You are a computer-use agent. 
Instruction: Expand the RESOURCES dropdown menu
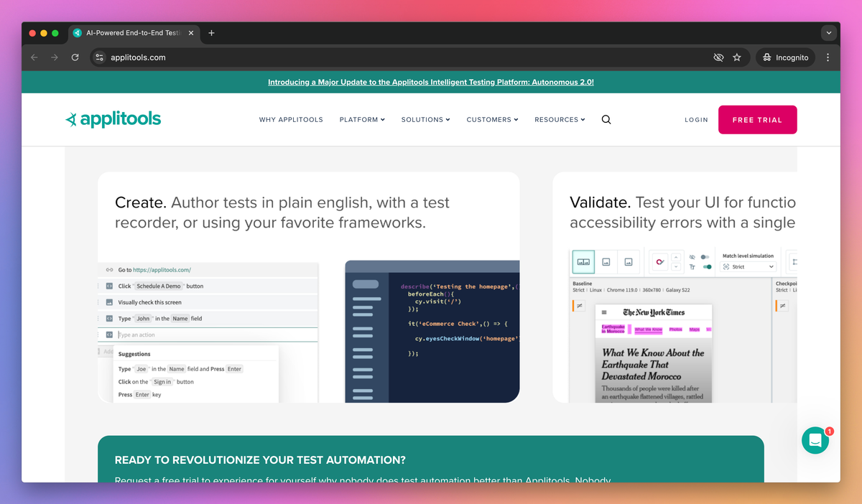[x=560, y=120]
